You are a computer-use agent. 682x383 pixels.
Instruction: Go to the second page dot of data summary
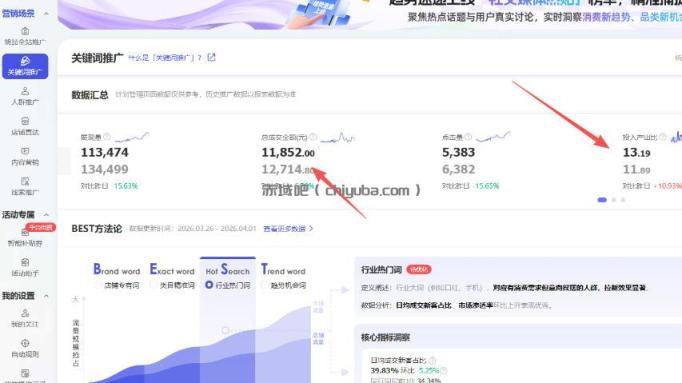click(614, 200)
